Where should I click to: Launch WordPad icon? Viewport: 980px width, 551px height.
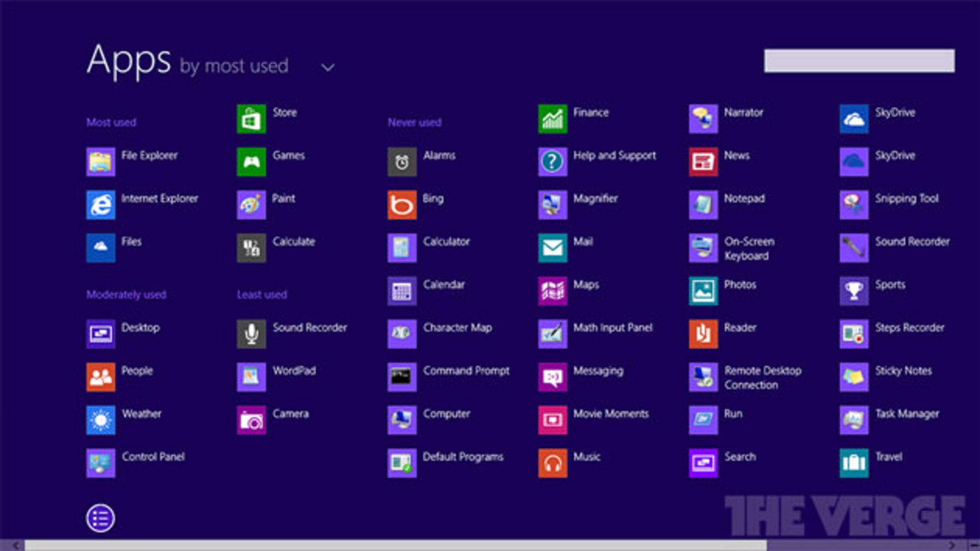(251, 377)
